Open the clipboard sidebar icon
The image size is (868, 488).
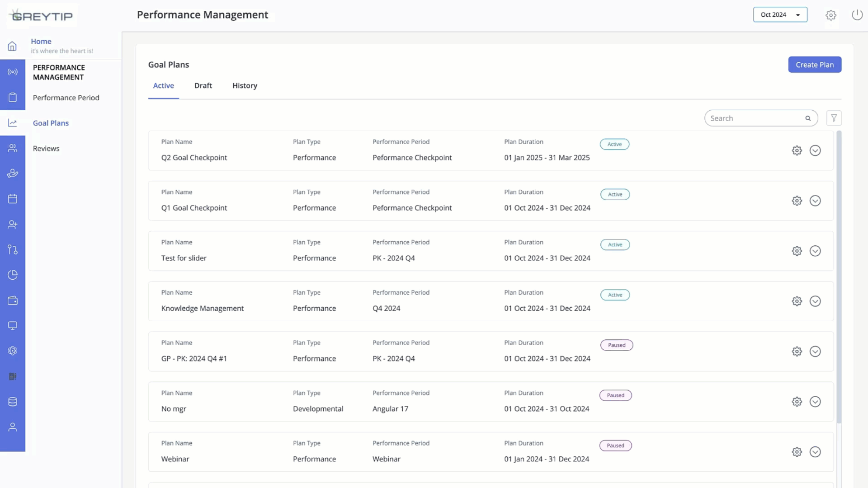12,97
